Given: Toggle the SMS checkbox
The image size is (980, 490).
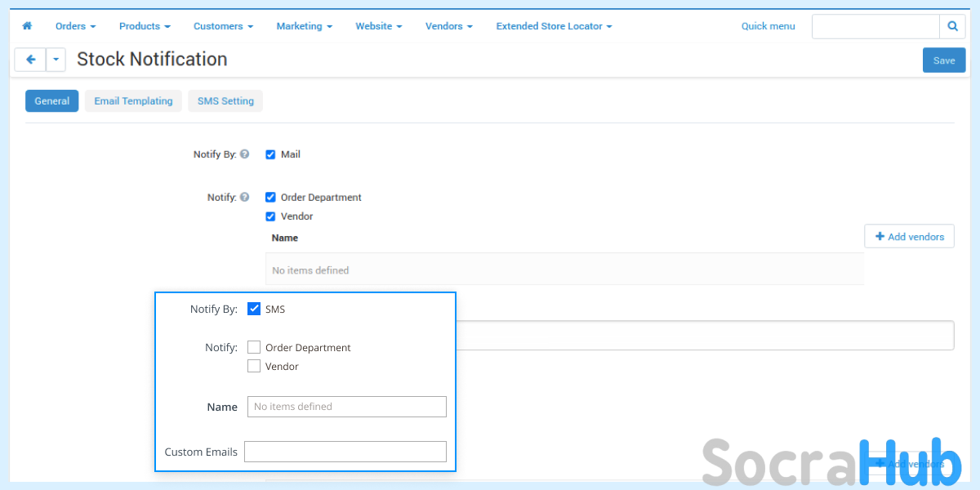Looking at the screenshot, I should click(x=254, y=309).
